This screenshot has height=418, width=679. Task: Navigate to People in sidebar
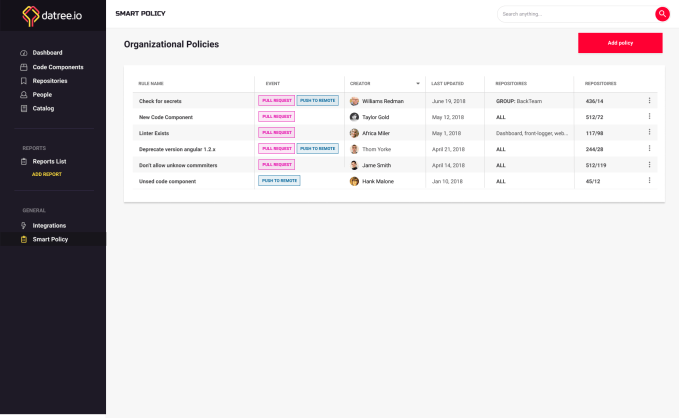[x=42, y=94]
